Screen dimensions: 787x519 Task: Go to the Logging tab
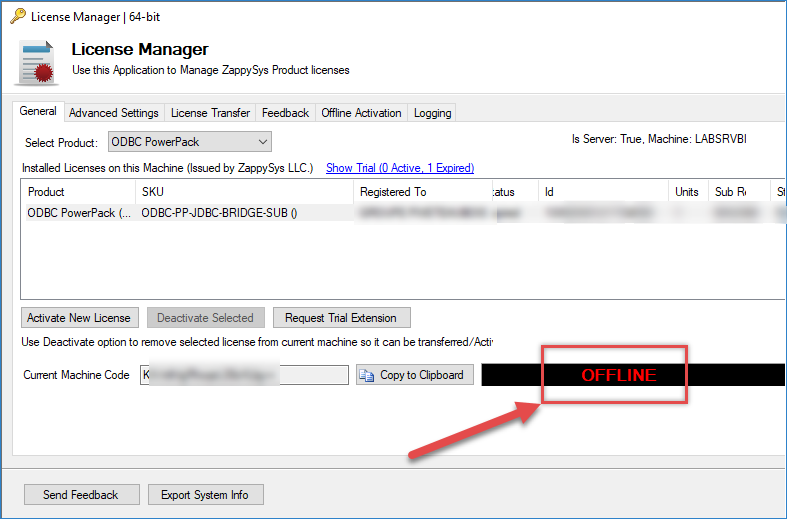[432, 113]
